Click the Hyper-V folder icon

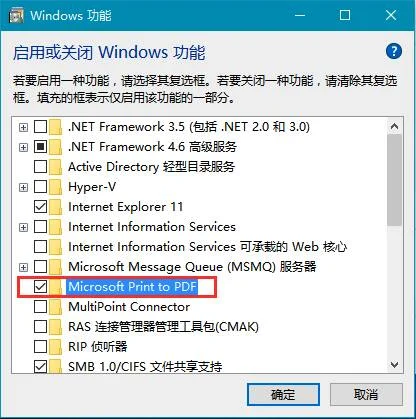55,187
